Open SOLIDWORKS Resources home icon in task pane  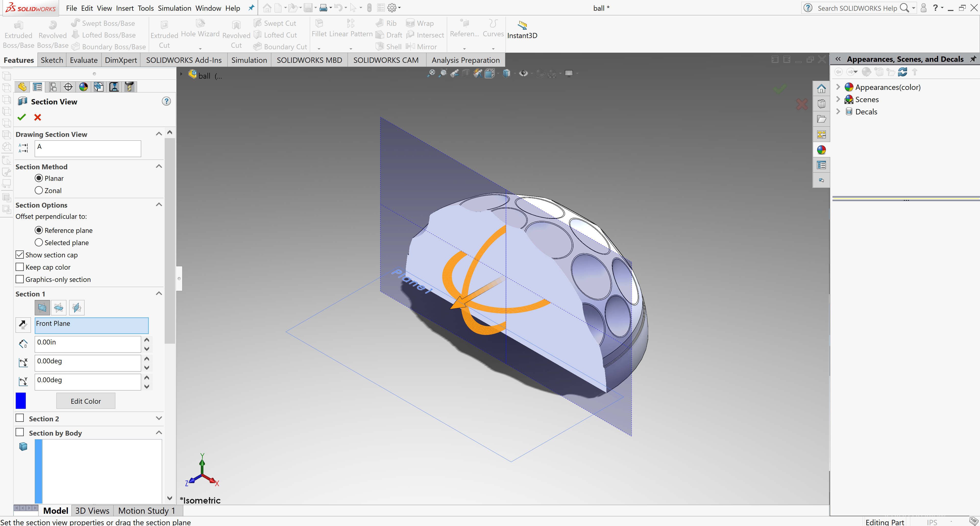(x=821, y=89)
